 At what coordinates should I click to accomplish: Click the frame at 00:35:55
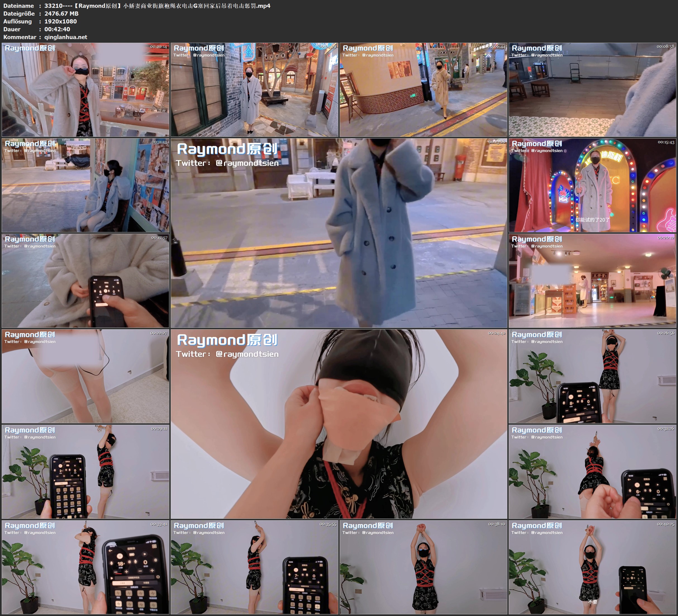[254, 567]
